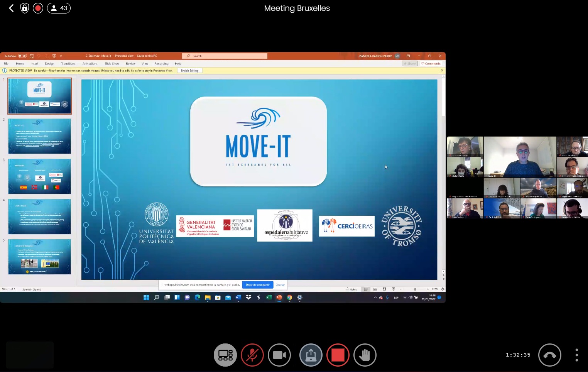Click the PowerPoint Search box
Image resolution: width=588 pixels, height=372 pixels.
click(x=225, y=56)
